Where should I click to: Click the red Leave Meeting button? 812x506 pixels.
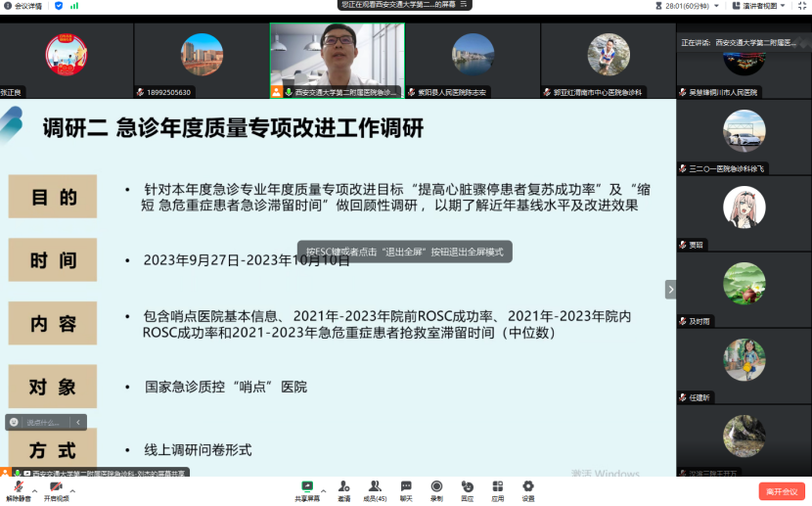click(782, 491)
